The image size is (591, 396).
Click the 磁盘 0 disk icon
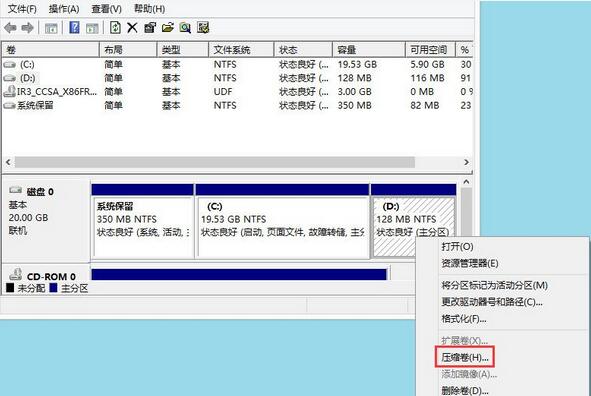pos(15,190)
